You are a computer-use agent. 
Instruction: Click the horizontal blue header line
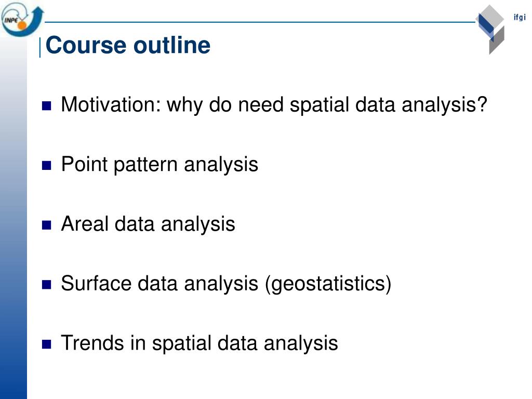click(260, 22)
